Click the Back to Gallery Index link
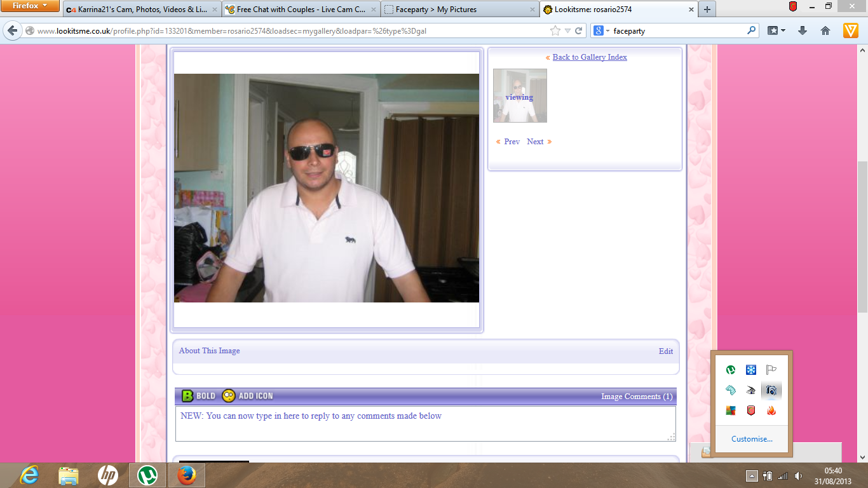Viewport: 868px width, 488px height. pyautogui.click(x=589, y=57)
